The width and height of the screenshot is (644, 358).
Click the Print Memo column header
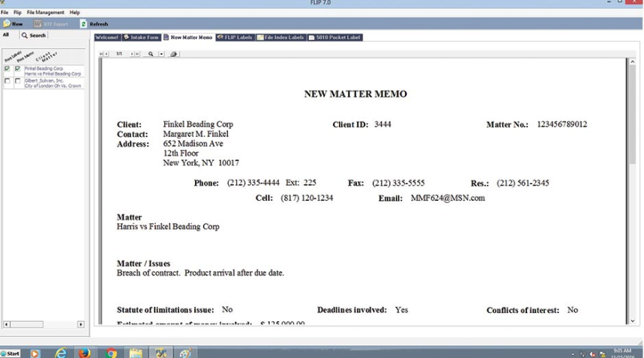(x=25, y=57)
